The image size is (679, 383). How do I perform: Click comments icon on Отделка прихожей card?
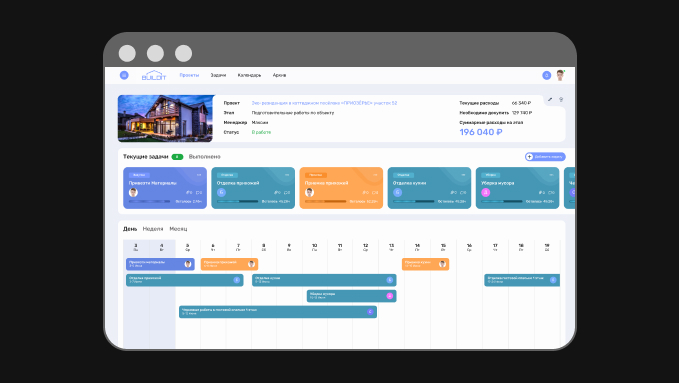click(287, 192)
